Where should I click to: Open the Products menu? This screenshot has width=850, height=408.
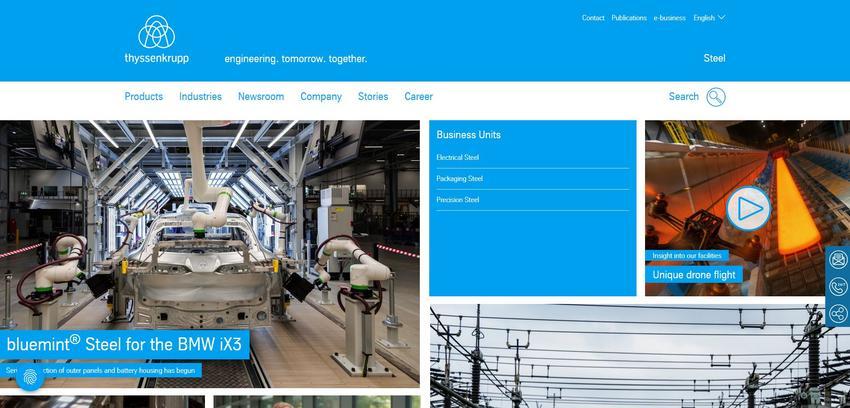[x=144, y=96]
